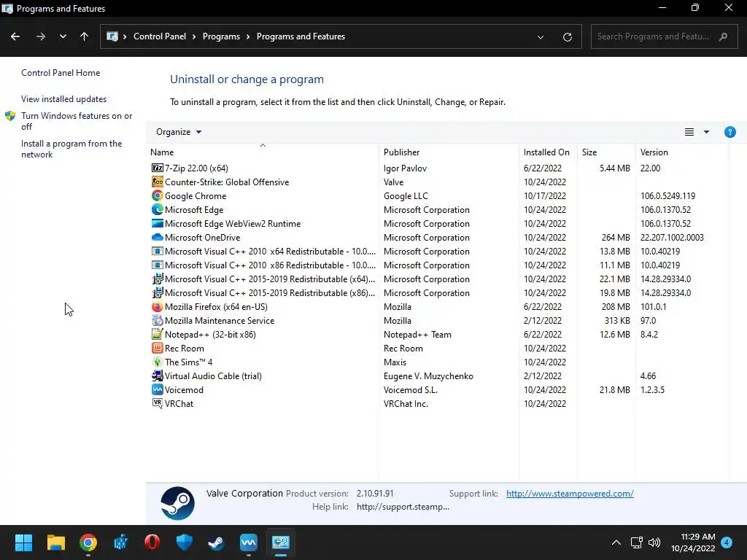This screenshot has height=560, width=747.
Task: Go up one level with up arrow
Action: tap(85, 36)
